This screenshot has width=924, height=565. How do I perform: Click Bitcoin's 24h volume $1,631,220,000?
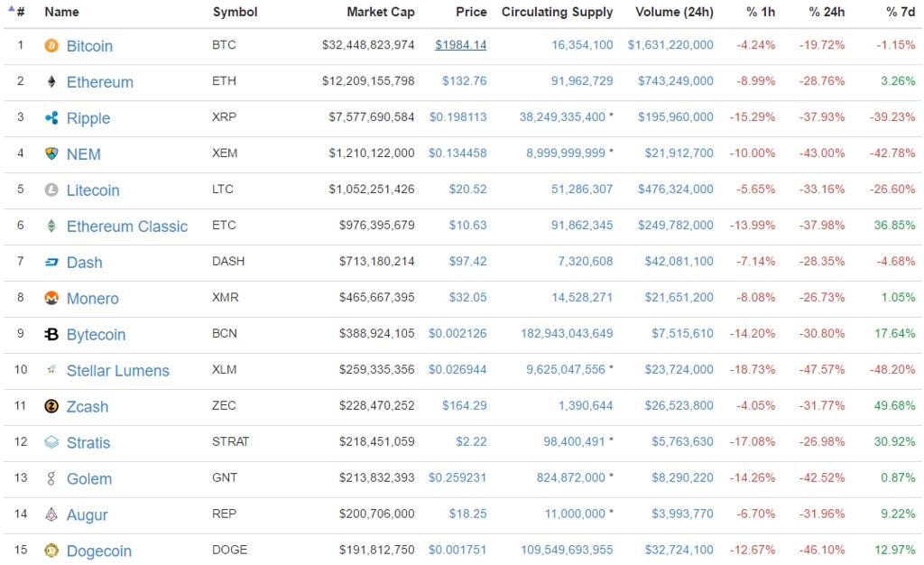[670, 45]
